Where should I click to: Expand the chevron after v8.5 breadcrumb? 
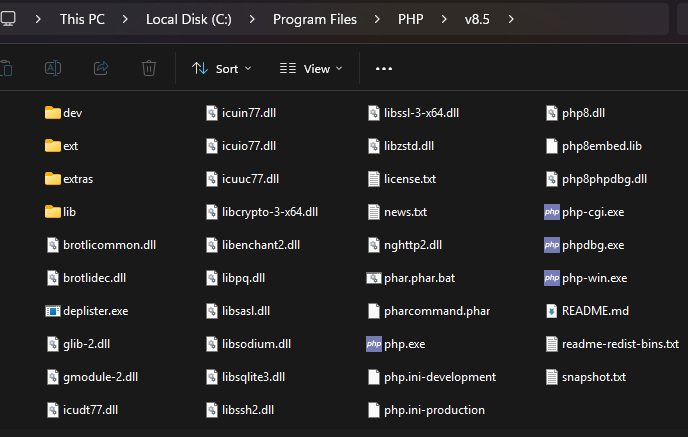(511, 19)
